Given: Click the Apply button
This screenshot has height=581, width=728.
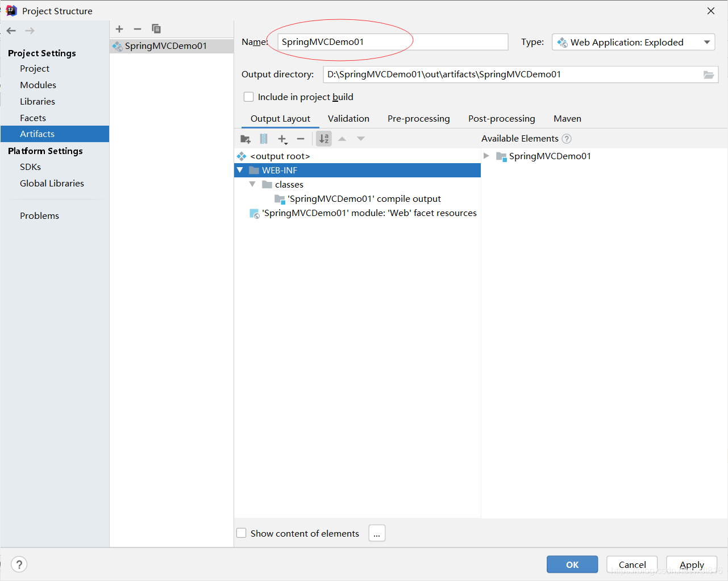Looking at the screenshot, I should point(692,565).
